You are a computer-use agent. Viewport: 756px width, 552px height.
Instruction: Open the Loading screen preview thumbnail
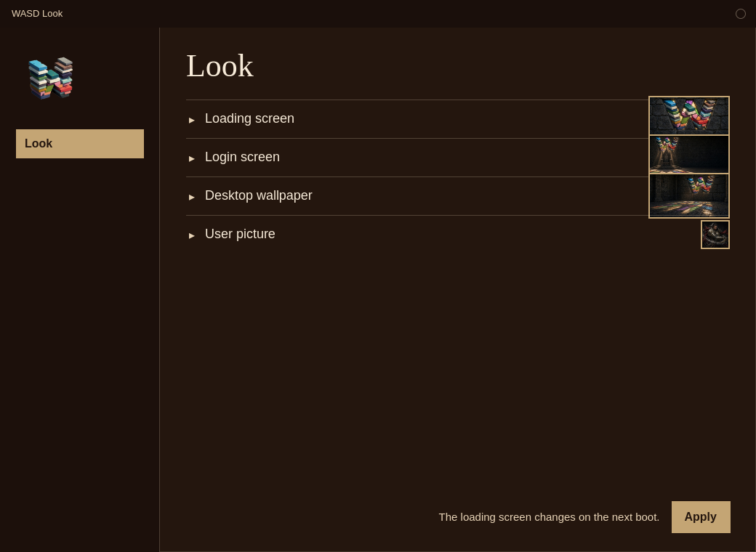coord(689,115)
